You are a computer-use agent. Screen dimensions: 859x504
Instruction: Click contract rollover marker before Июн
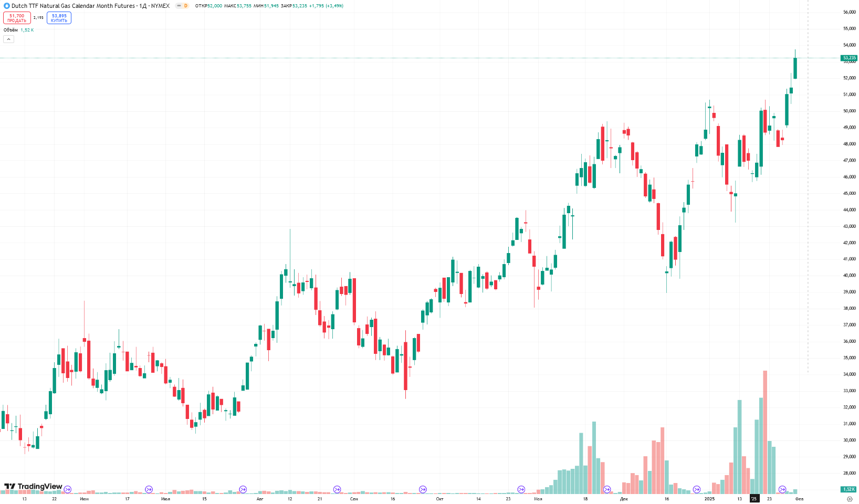point(68,489)
